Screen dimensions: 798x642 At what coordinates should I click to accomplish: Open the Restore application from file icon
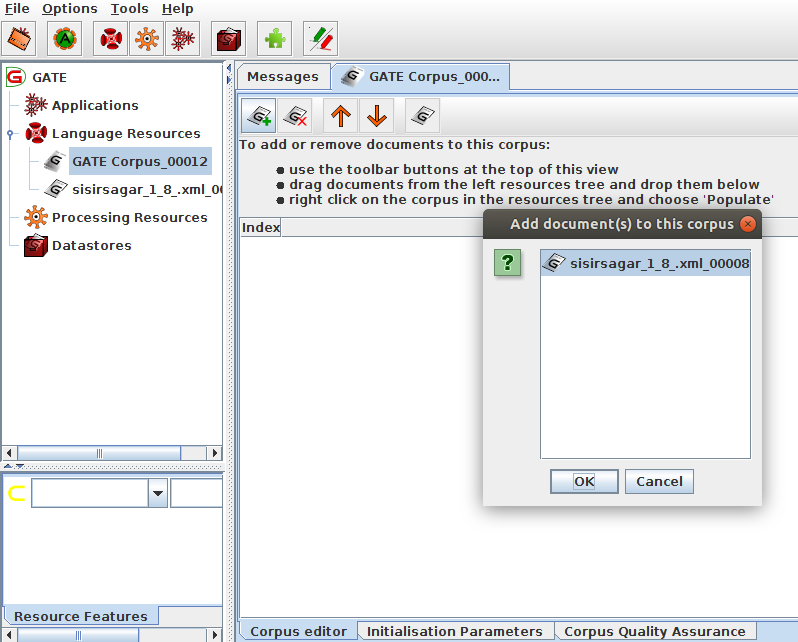click(19, 39)
